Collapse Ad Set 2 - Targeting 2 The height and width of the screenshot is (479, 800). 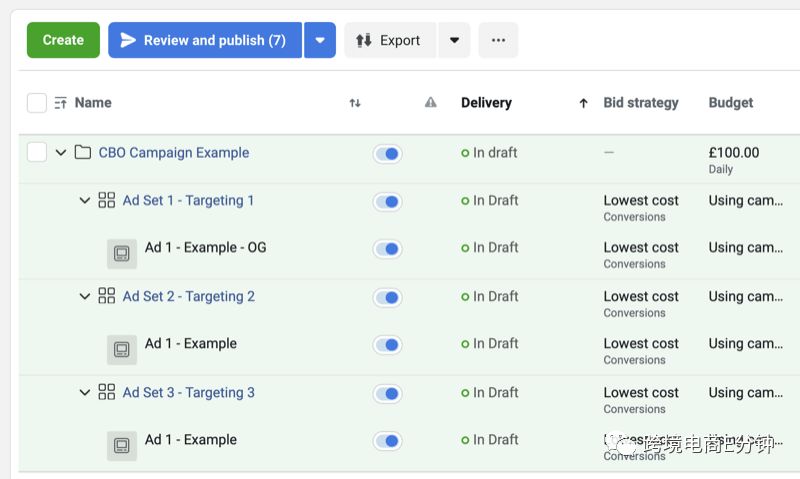point(85,296)
